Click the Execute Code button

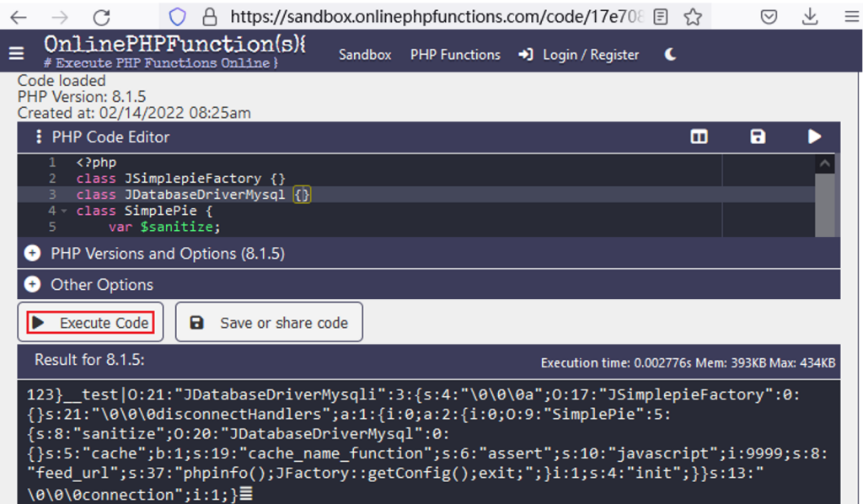[90, 323]
